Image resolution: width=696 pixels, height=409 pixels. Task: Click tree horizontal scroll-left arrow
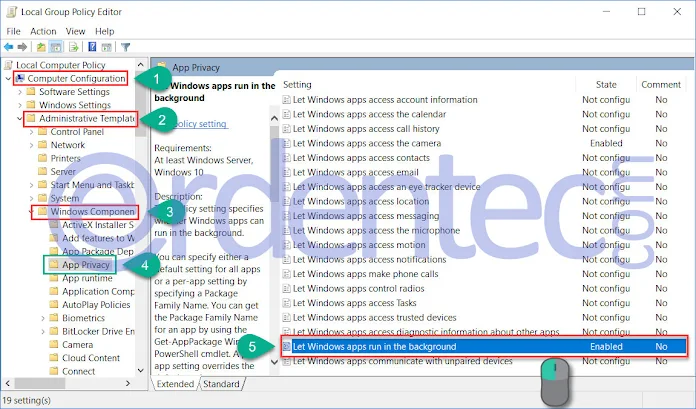click(8, 383)
